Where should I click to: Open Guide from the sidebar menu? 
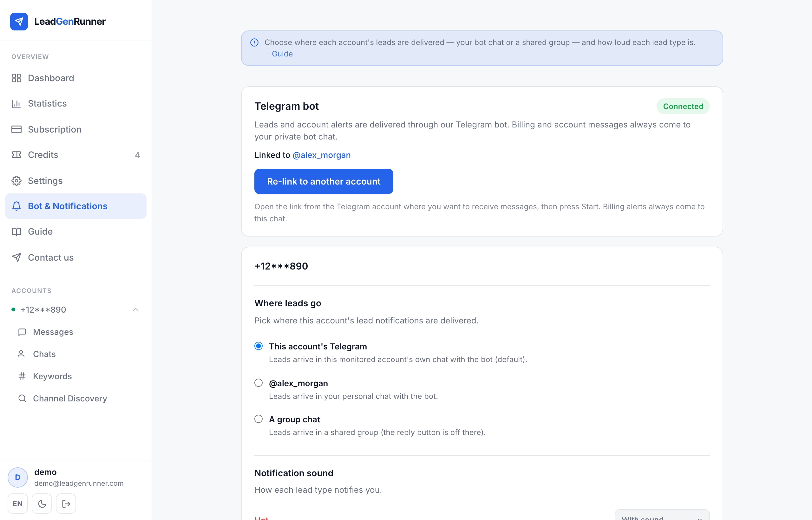click(76, 232)
